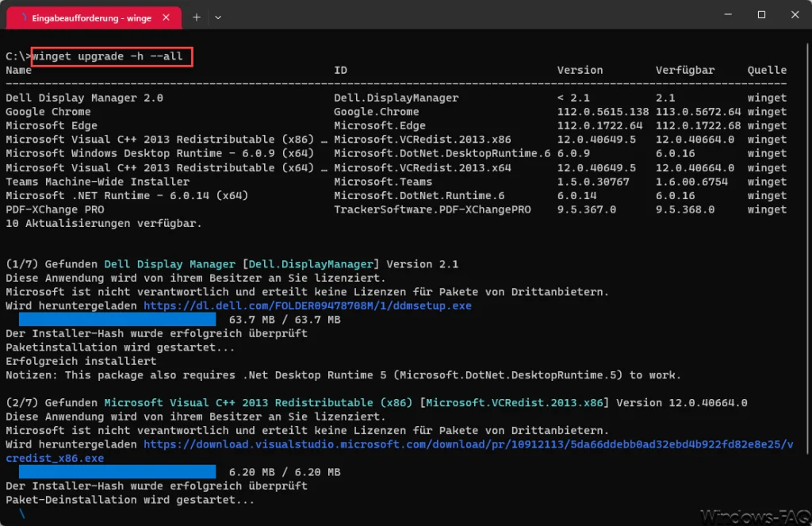The width and height of the screenshot is (812, 526).
Task: Click 'Paket-Deinstallation wird gestartet...' line
Action: 130,500
